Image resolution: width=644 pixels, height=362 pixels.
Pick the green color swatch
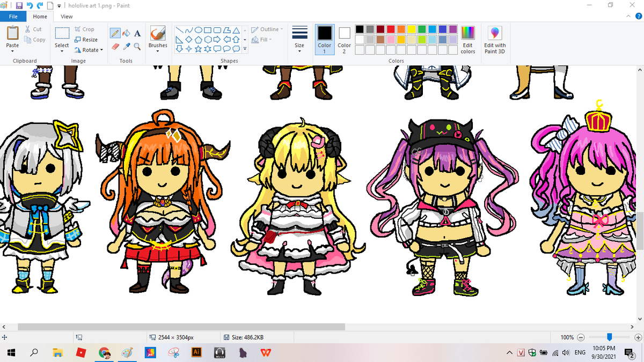(x=422, y=29)
